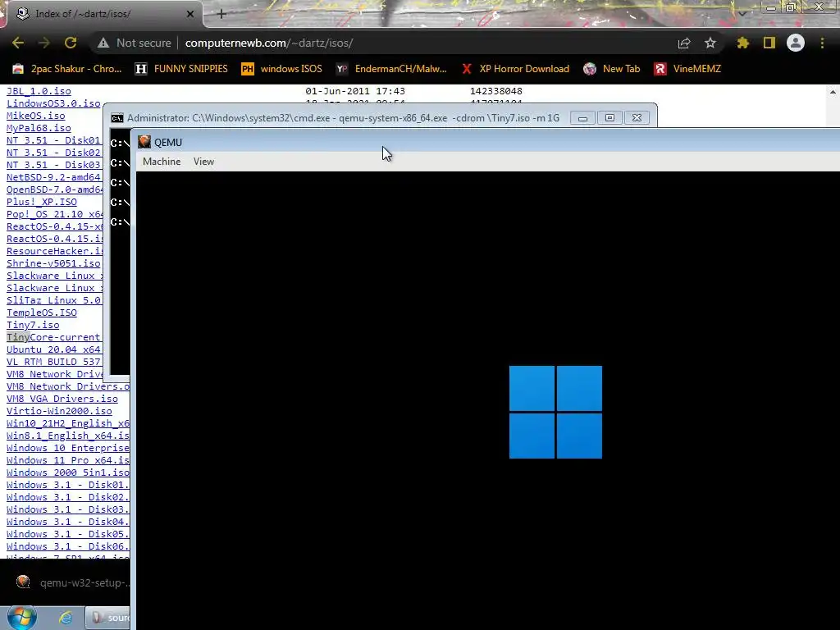Click the TempleOS.ISO link
This screenshot has height=630, width=840.
click(41, 313)
